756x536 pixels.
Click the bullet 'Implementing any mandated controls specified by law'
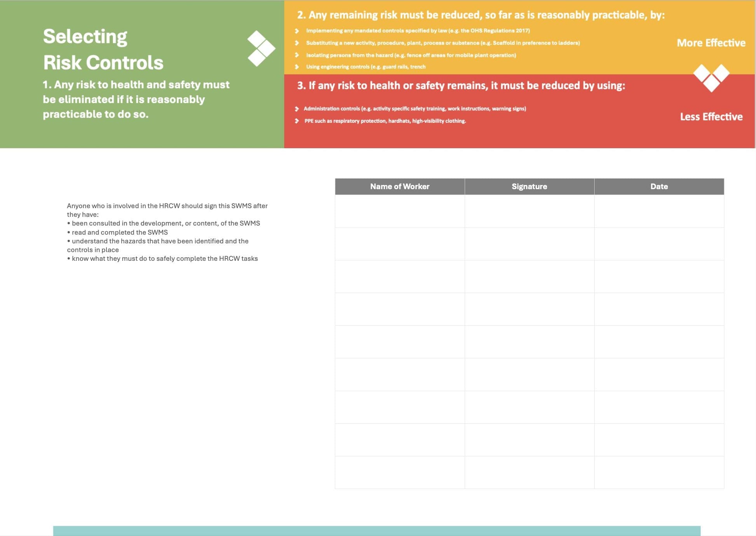click(418, 31)
